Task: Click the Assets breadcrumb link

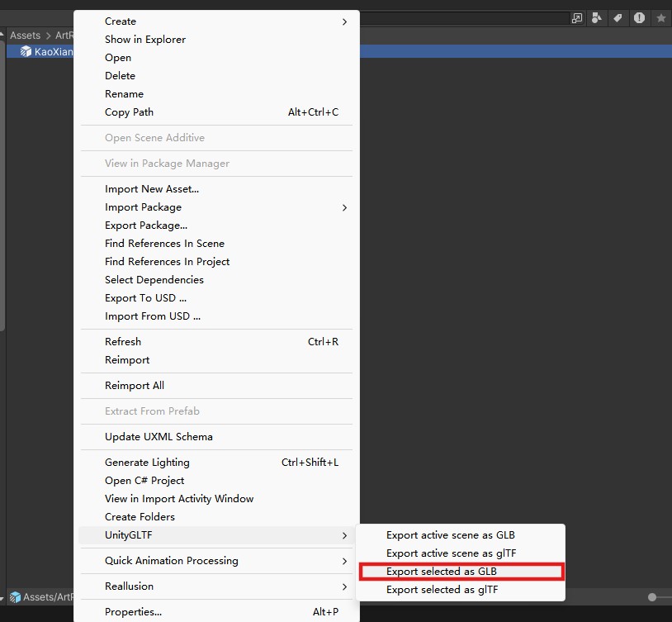Action: (25, 36)
